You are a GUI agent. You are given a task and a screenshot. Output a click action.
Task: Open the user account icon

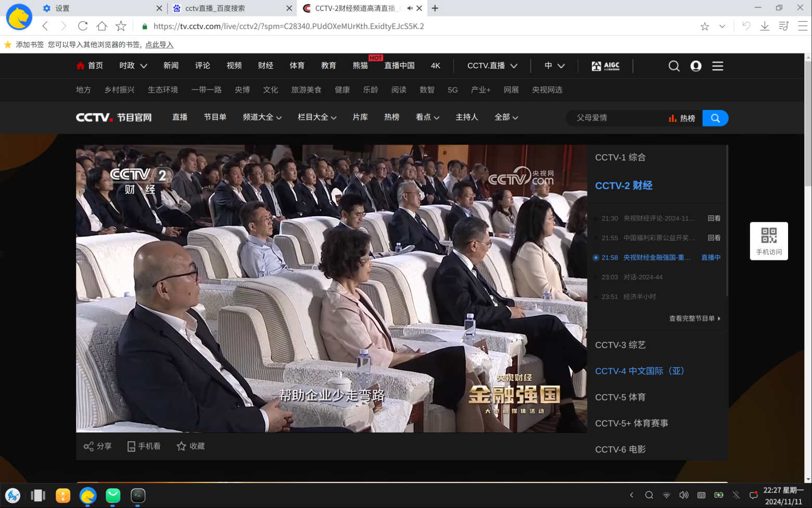[696, 66]
